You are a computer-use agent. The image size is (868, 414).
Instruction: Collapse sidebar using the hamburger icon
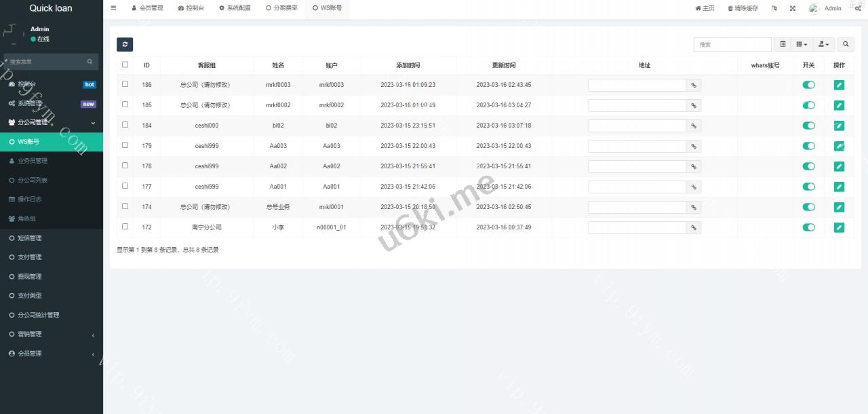point(113,8)
